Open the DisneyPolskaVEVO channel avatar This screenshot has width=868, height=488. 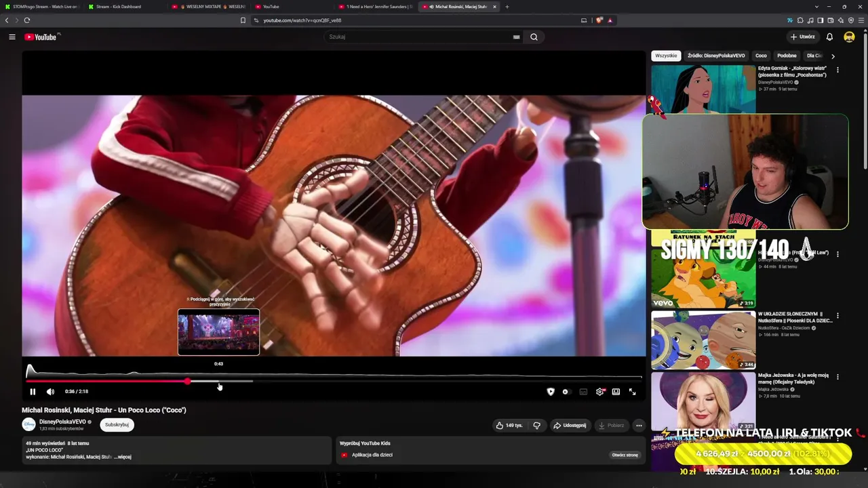click(28, 424)
